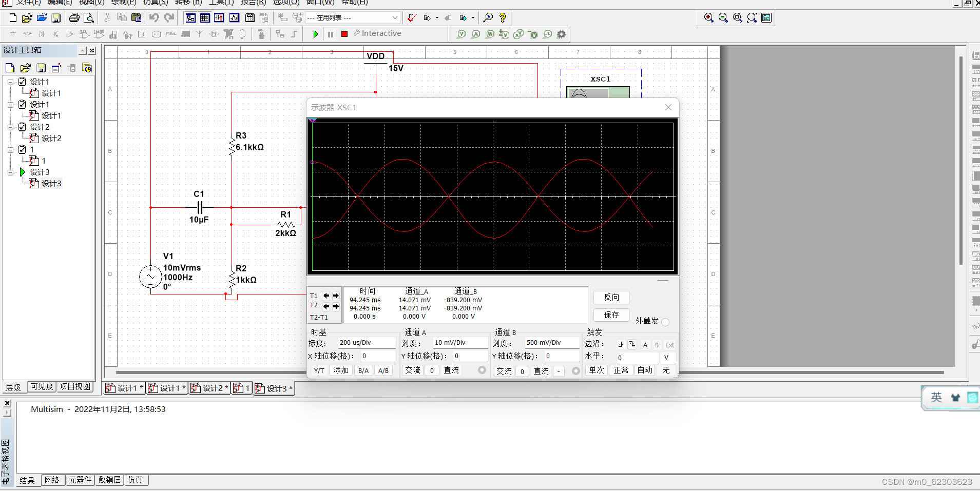Image resolution: width=980 pixels, height=491 pixels.
Task: Toggle the 设计2 project checkbox
Action: (x=22, y=127)
